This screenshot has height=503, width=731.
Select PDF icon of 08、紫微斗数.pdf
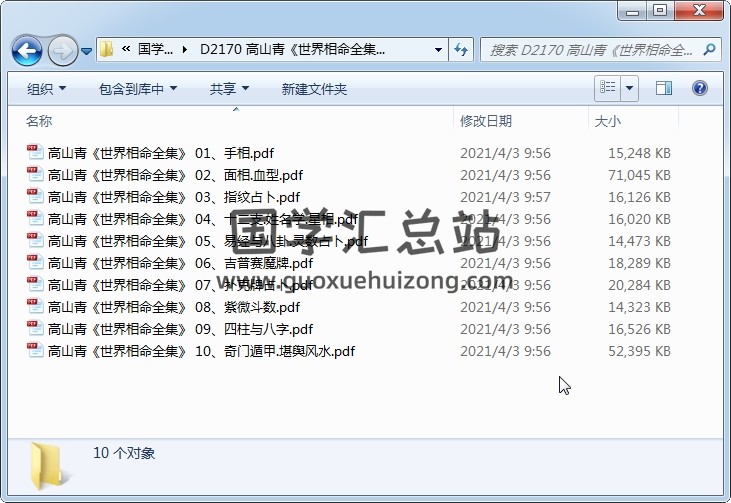[35, 306]
